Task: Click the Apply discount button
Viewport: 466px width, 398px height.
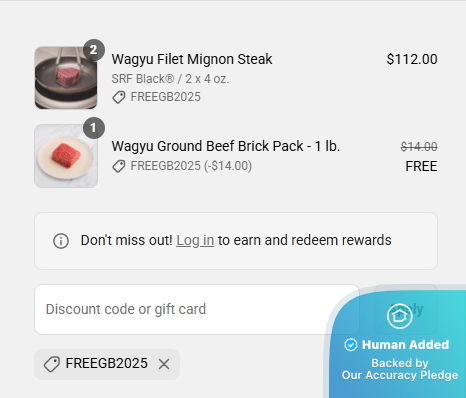Action: point(406,309)
